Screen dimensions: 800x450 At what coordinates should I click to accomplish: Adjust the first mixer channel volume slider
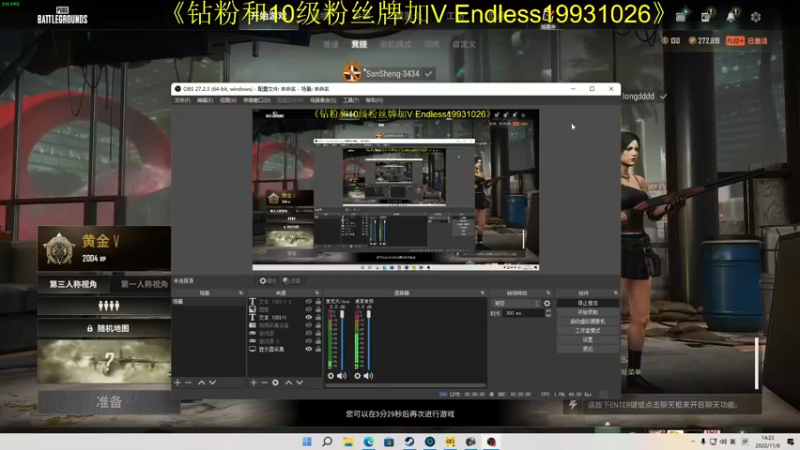coord(342,340)
